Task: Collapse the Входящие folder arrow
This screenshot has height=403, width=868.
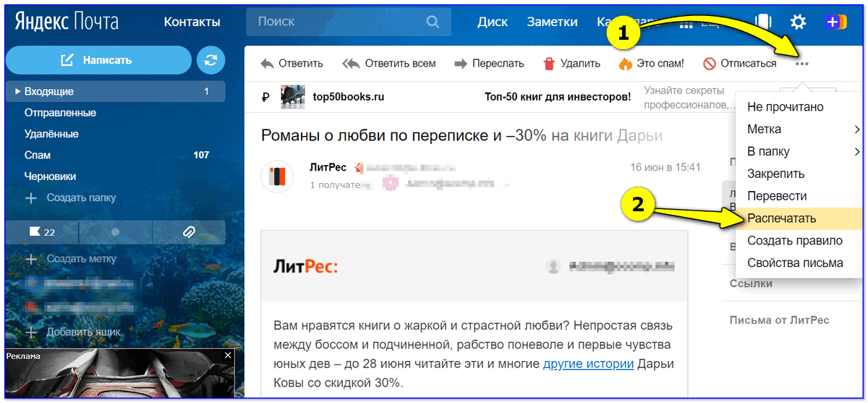Action: pos(18,92)
